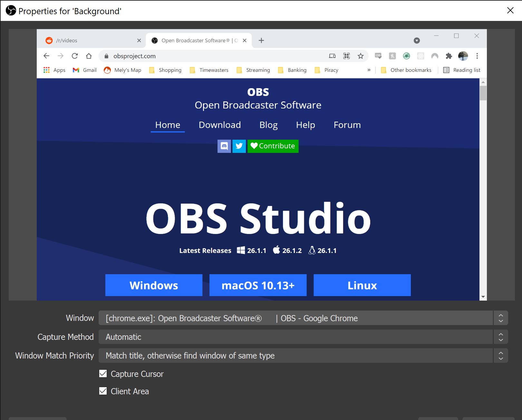The image size is (522, 420).
Task: Open the Streaming bookmarks folder
Action: 253,70
